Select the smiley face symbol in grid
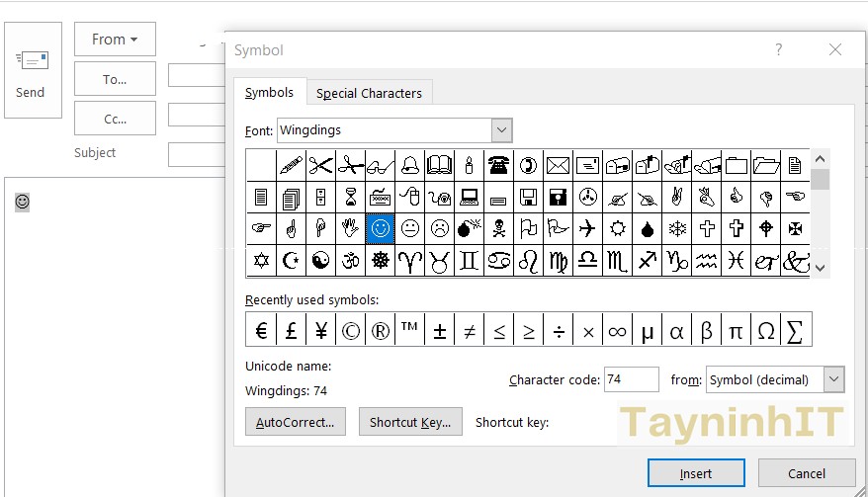The height and width of the screenshot is (497, 868). coord(380,228)
